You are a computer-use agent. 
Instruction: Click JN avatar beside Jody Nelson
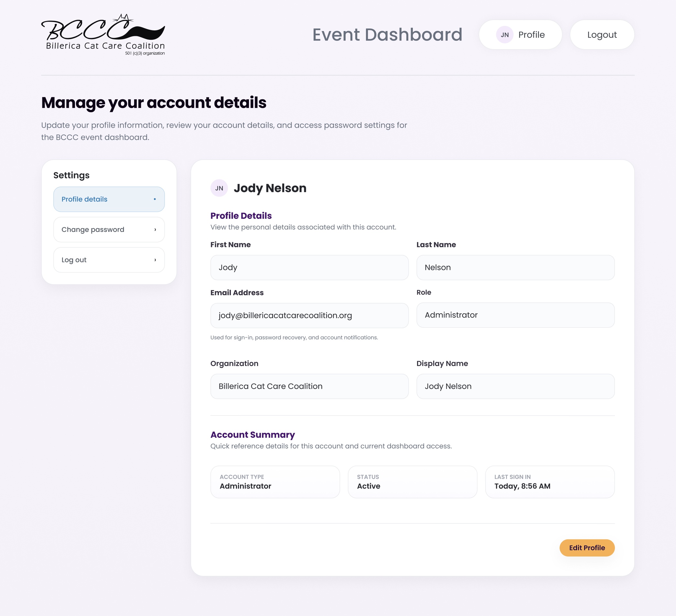(219, 188)
